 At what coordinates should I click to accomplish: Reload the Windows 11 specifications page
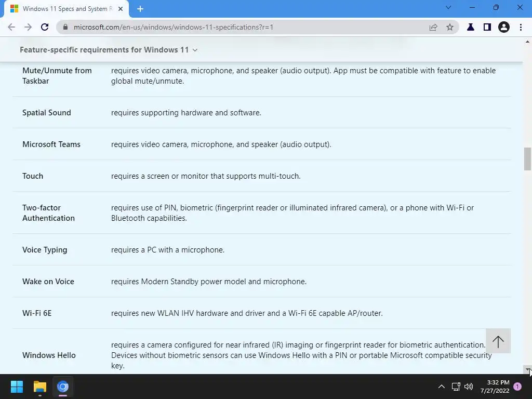(45, 27)
